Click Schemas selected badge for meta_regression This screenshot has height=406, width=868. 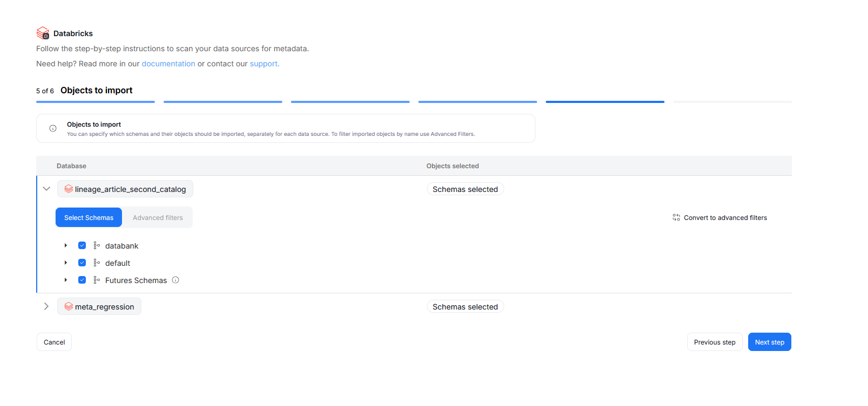[x=465, y=306]
